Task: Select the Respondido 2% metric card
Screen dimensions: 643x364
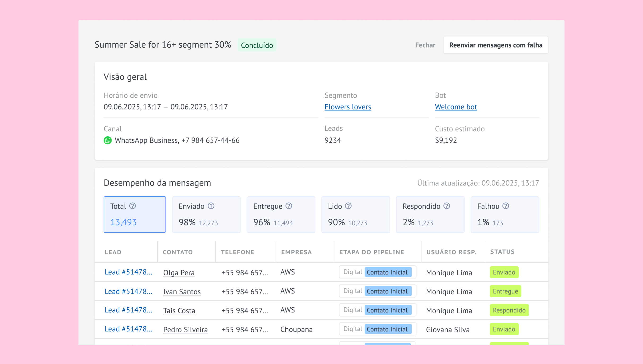Action: 430,215
